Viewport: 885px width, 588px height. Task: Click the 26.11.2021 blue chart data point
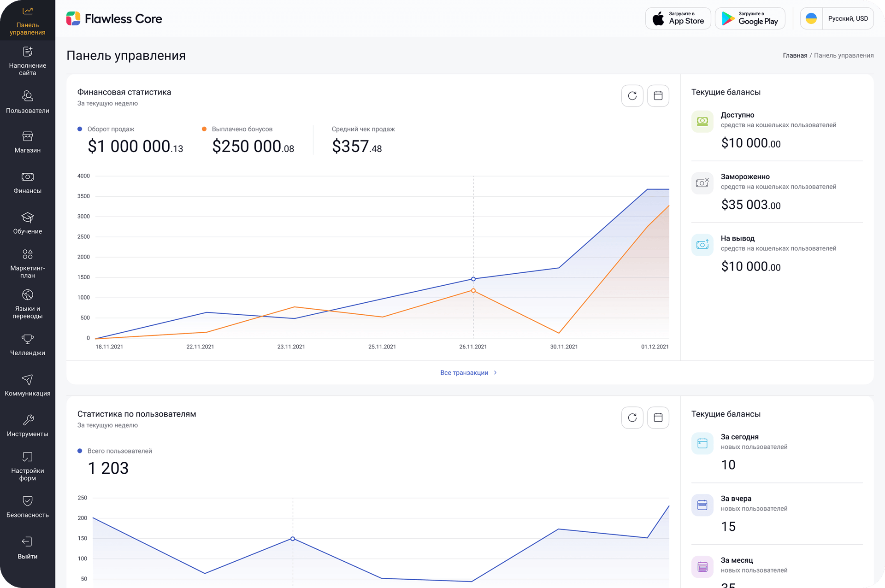pyautogui.click(x=473, y=279)
